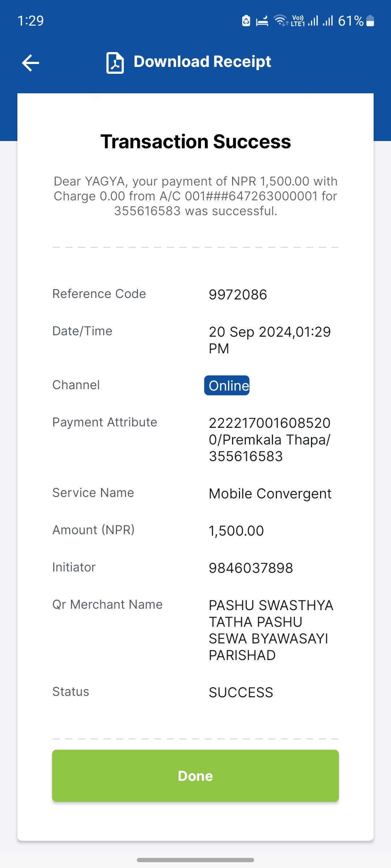Tap the Mobile Convergent service name

[x=270, y=494]
